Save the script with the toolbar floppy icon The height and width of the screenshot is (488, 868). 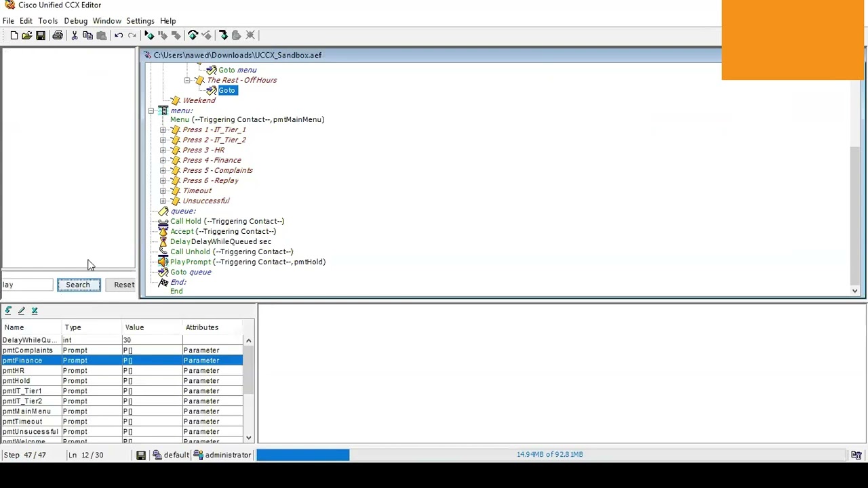click(41, 35)
